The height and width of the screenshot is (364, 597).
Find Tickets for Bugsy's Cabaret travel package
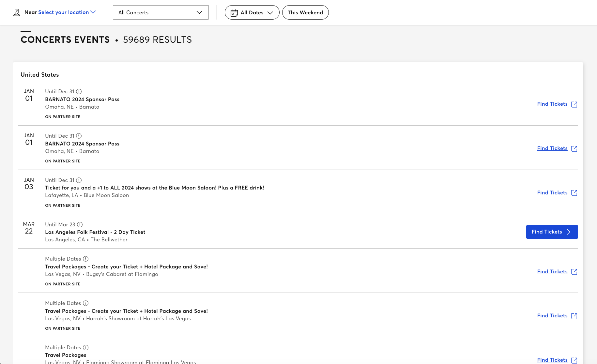pyautogui.click(x=552, y=272)
